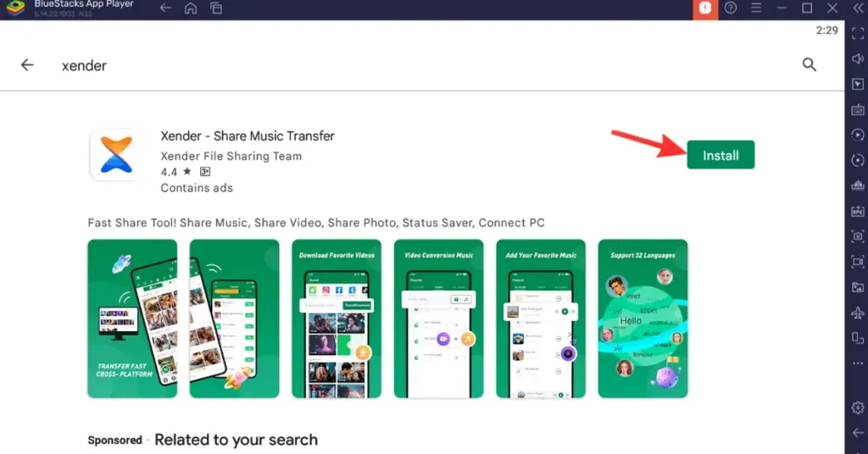Image resolution: width=868 pixels, height=454 pixels.
Task: Click the circular sync icon in sidebar
Action: pos(858,160)
